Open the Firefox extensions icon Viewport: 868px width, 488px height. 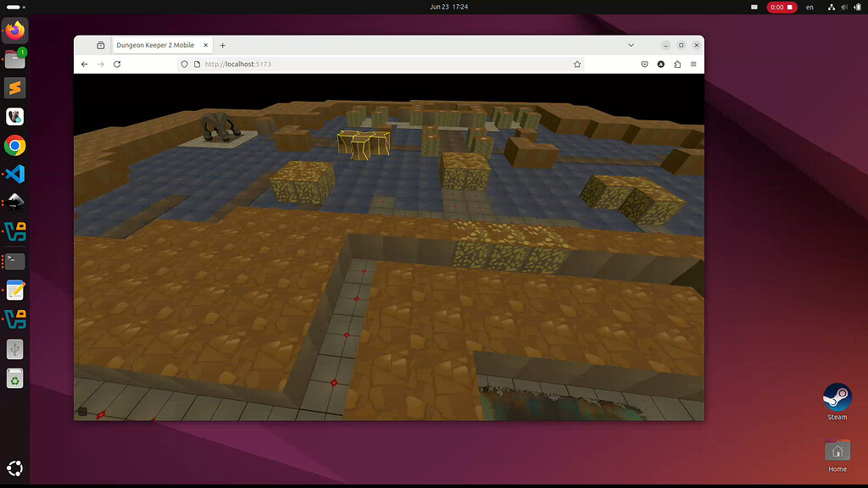[x=676, y=64]
